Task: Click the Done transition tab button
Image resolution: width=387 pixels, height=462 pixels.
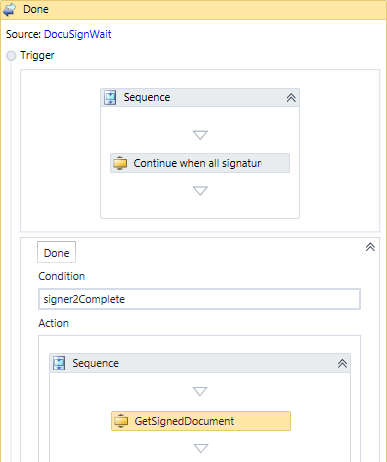Action: [56, 252]
